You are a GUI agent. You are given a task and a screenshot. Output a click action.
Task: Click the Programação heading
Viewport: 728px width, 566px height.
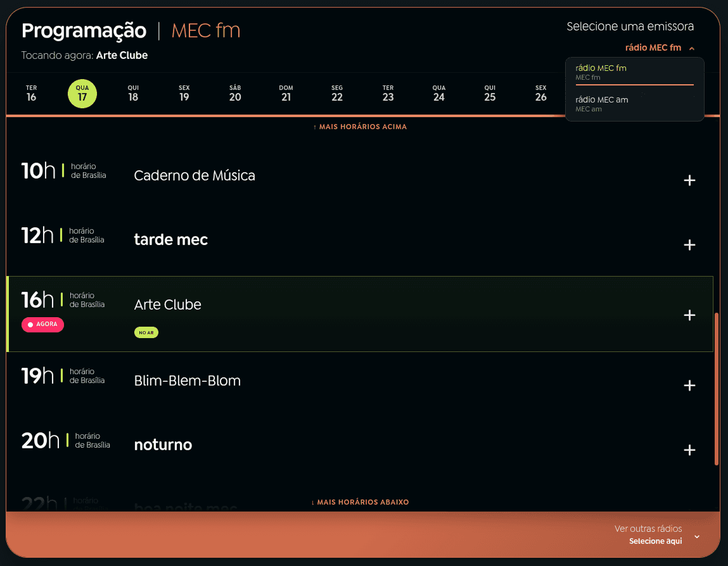[x=84, y=30]
